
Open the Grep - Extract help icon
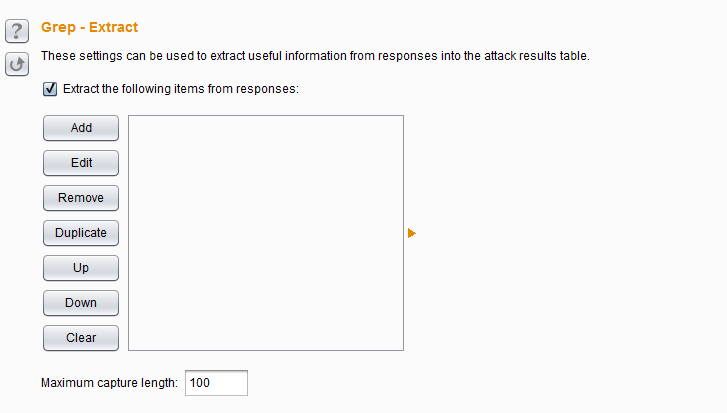pyautogui.click(x=17, y=31)
